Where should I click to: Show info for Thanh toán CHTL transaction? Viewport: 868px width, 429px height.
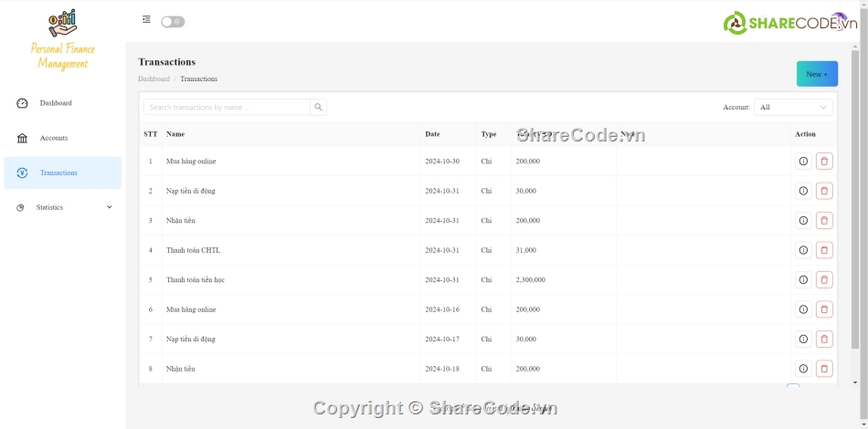803,250
